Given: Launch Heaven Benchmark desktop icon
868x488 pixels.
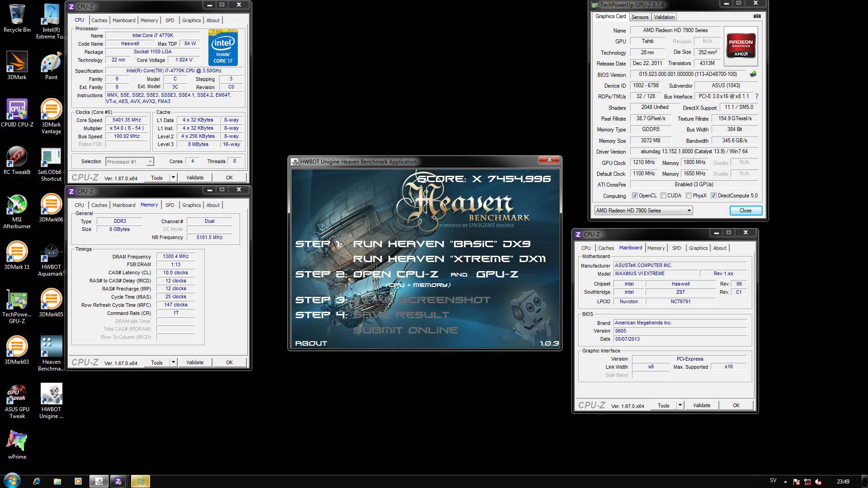Looking at the screenshot, I should [x=51, y=353].
